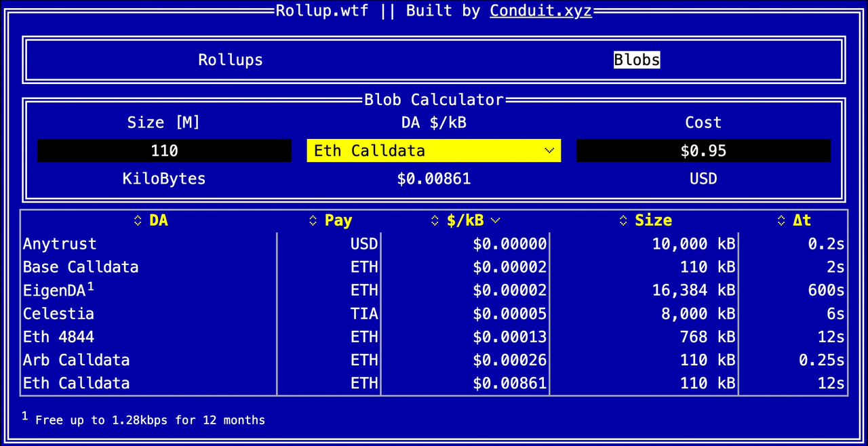Open the Conduit.xyz link
The height and width of the screenshot is (446, 868).
(x=540, y=11)
